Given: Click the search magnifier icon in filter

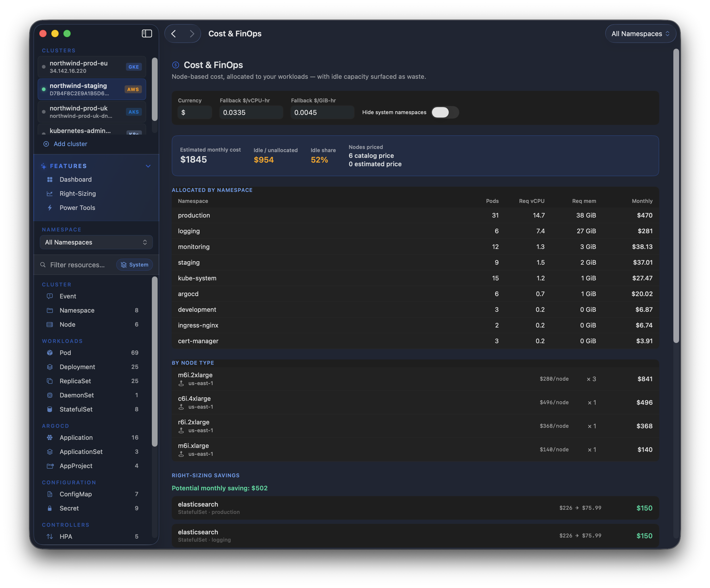Looking at the screenshot, I should click(x=43, y=265).
